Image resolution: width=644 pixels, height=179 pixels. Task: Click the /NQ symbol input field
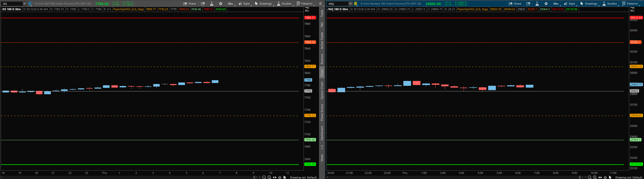338,4
